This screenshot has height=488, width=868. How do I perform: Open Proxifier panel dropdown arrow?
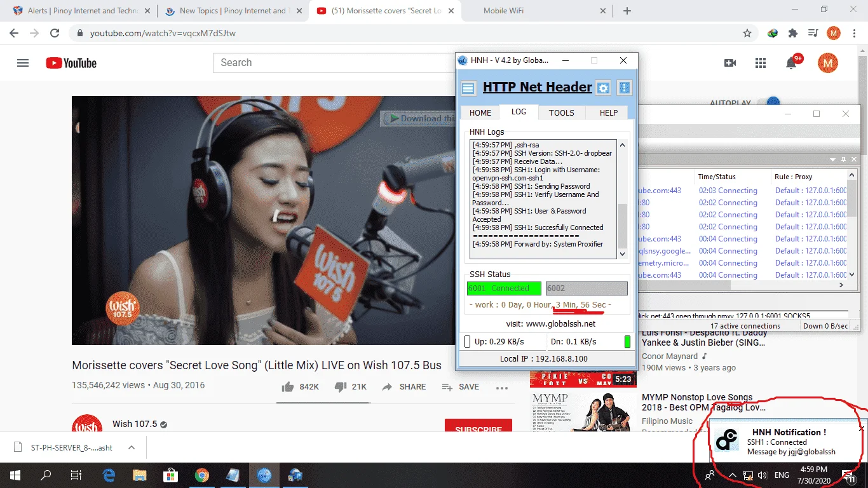(833, 159)
